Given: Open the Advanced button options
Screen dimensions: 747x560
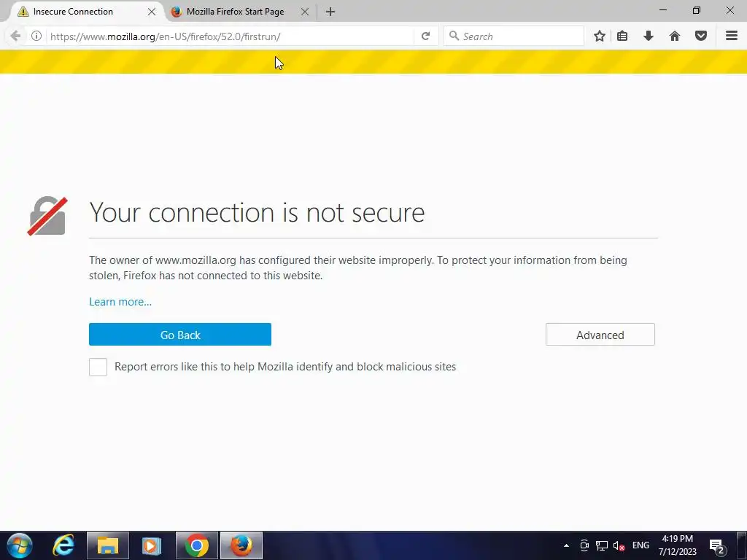Looking at the screenshot, I should coord(600,335).
